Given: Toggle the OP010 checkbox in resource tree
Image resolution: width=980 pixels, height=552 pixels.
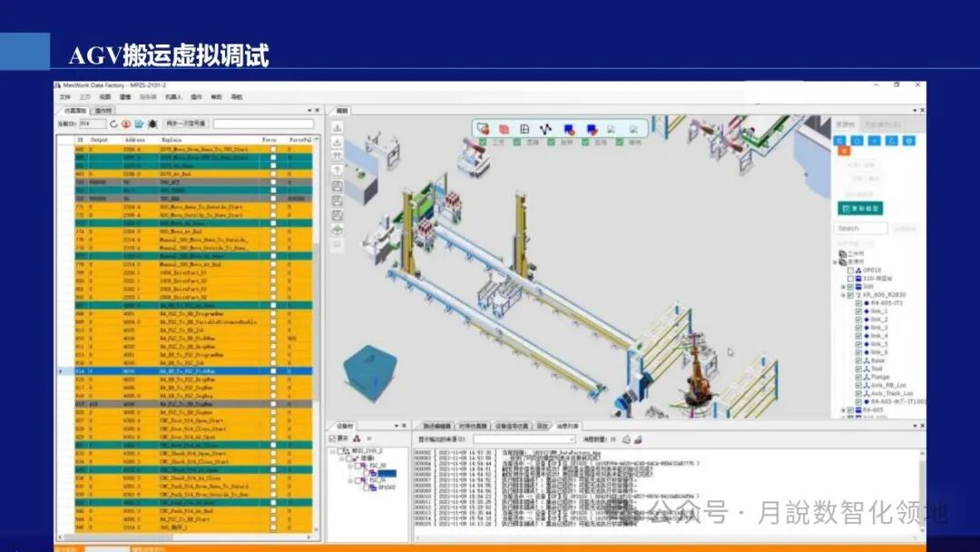Looking at the screenshot, I should 850,271.
